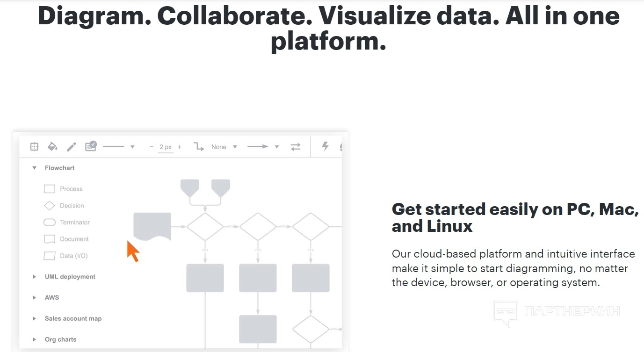
Task: Select the line color pencil icon
Action: click(x=71, y=147)
